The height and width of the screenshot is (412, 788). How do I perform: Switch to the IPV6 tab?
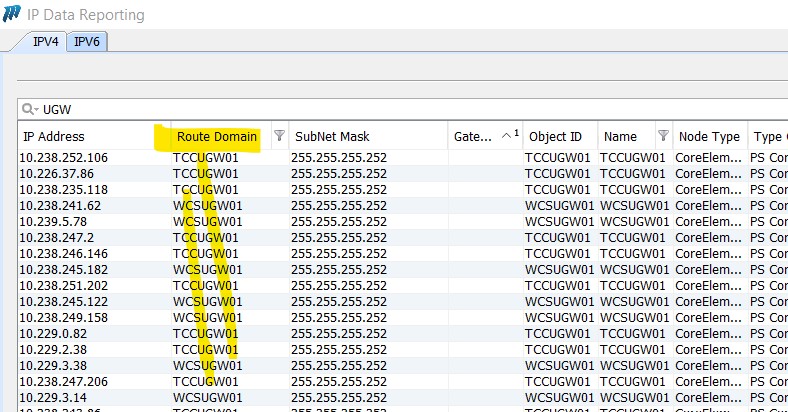(x=88, y=41)
